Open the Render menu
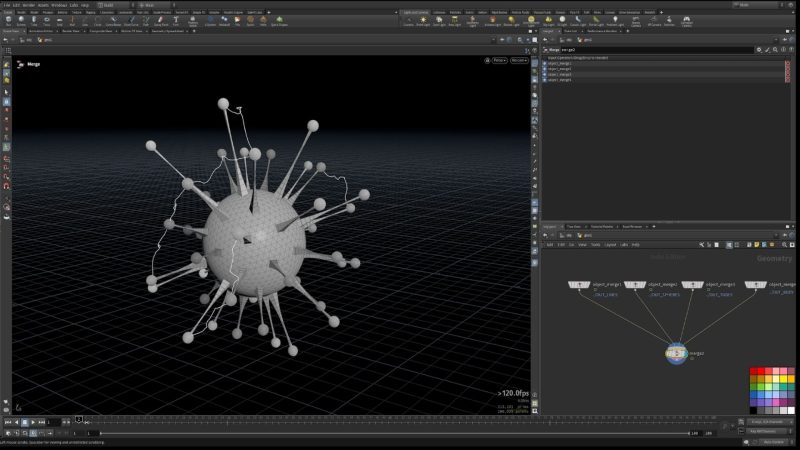Screen dimensions: 800x450 point(28,4)
